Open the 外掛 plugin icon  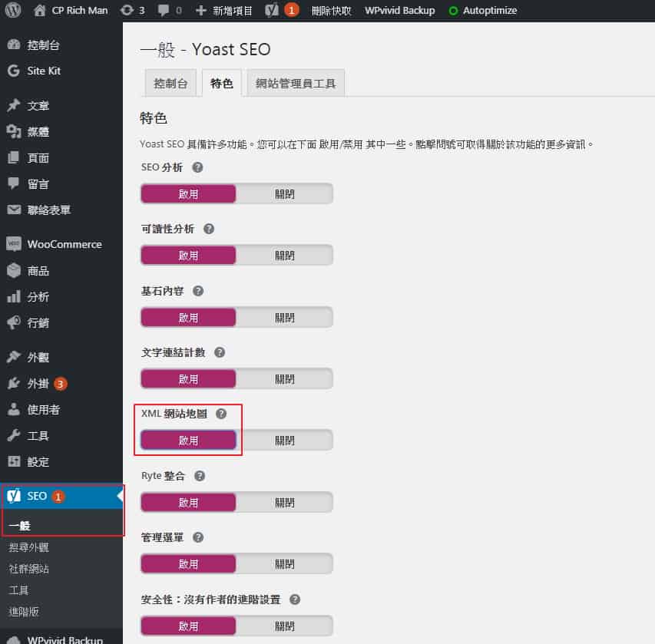14,383
